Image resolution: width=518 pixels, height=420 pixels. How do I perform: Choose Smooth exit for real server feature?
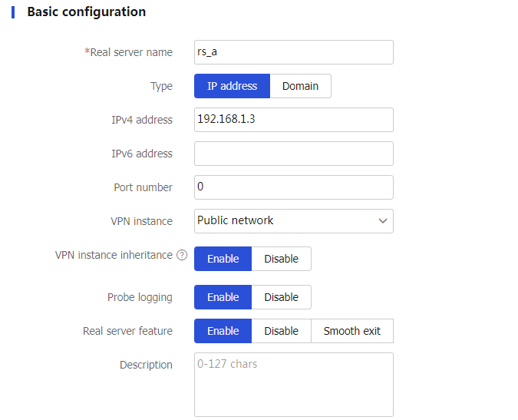352,331
